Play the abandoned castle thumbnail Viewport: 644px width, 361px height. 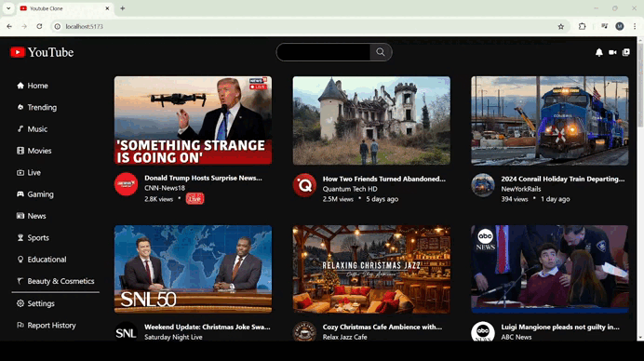pos(371,120)
